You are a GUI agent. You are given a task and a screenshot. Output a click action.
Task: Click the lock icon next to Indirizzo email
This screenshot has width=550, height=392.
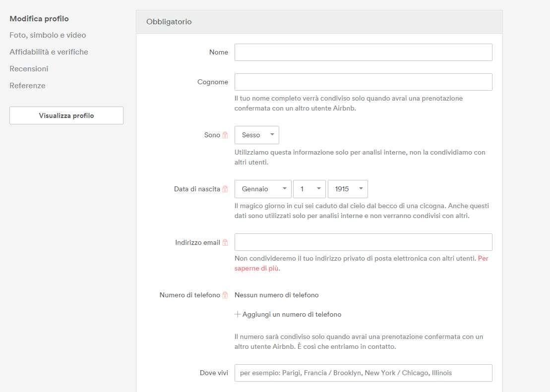225,242
